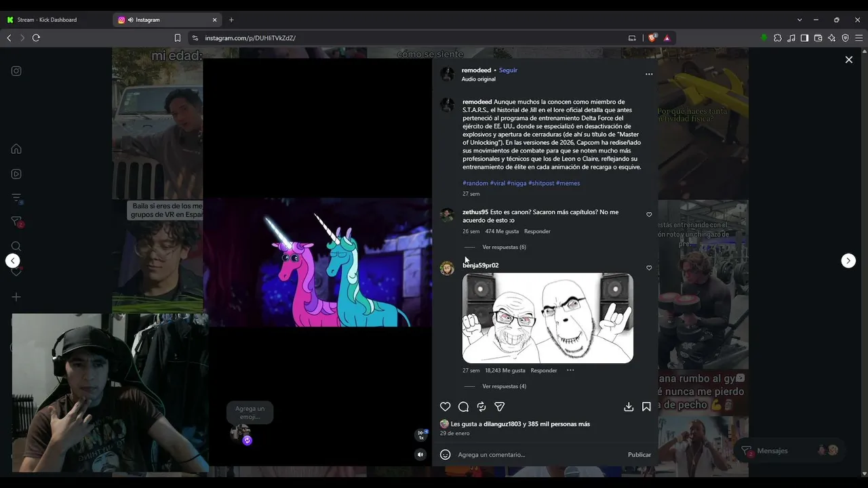Switch to the Stream - Kick Dashboard tab
The width and height of the screenshot is (868, 488).
pos(56,20)
